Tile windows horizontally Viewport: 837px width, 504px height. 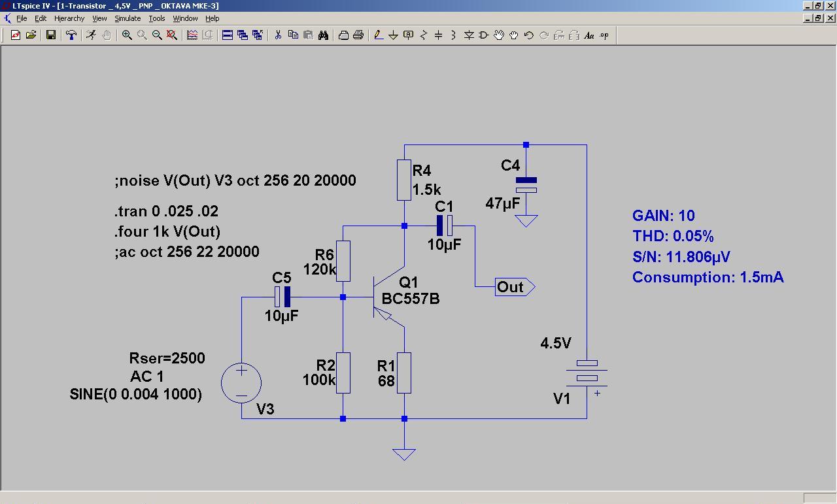[227, 35]
